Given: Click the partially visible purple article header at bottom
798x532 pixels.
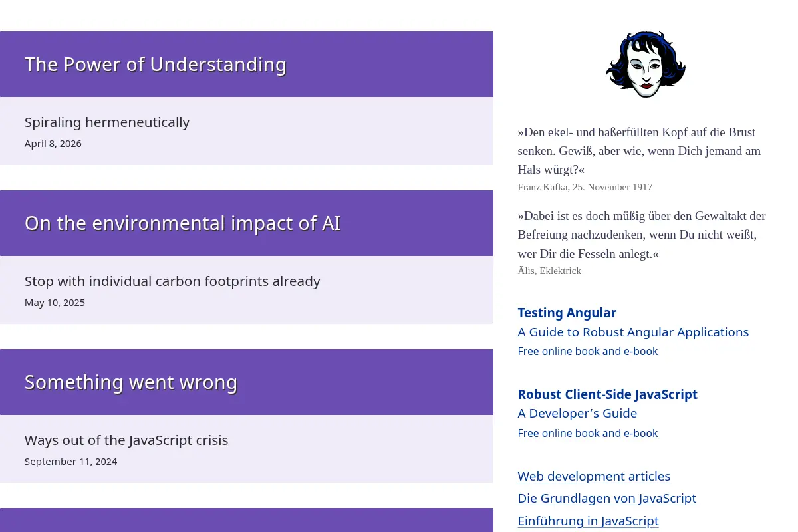Looking at the screenshot, I should (x=247, y=520).
